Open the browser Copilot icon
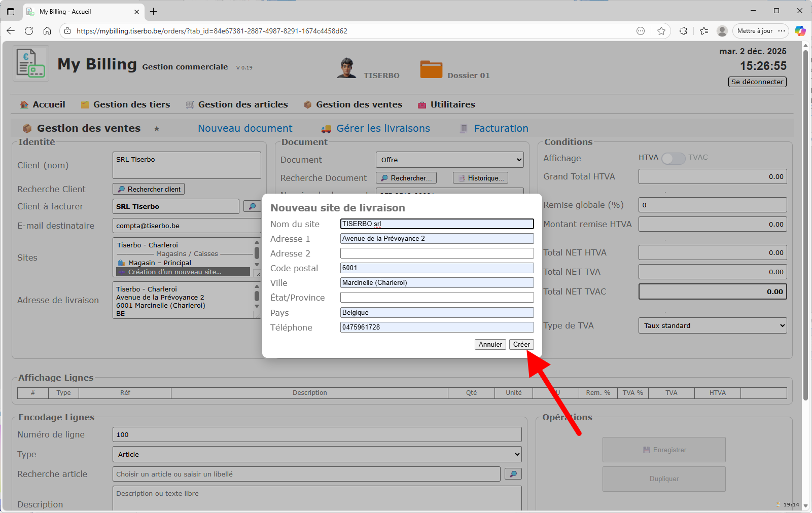 coord(800,31)
